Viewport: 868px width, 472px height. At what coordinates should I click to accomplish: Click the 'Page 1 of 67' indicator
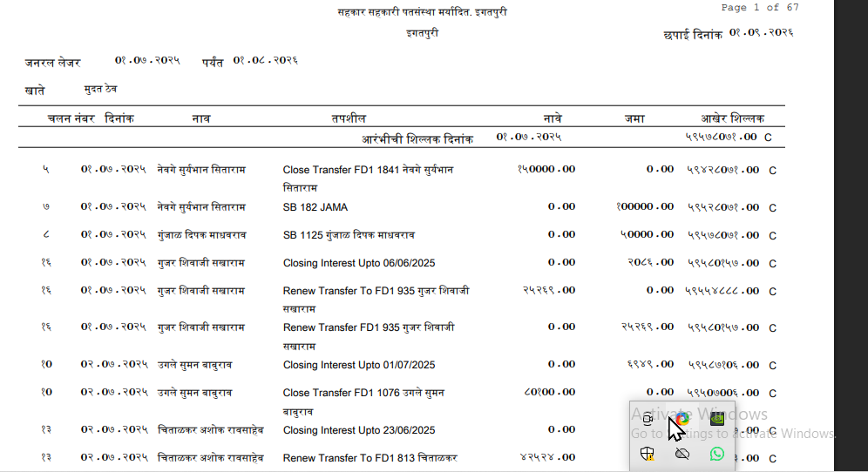tap(760, 7)
